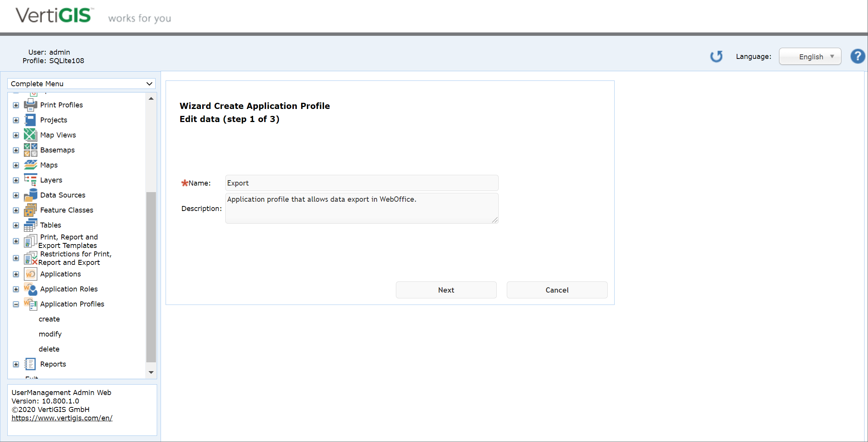Open the vertigis.com website link
Screen dimensions: 868x442
pyautogui.click(x=62, y=418)
